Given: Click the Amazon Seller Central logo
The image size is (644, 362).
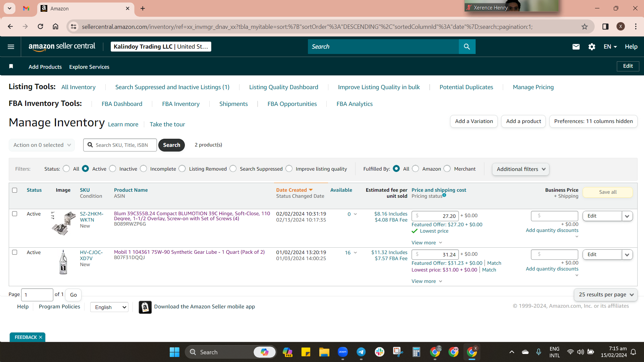Looking at the screenshot, I should point(62,47).
